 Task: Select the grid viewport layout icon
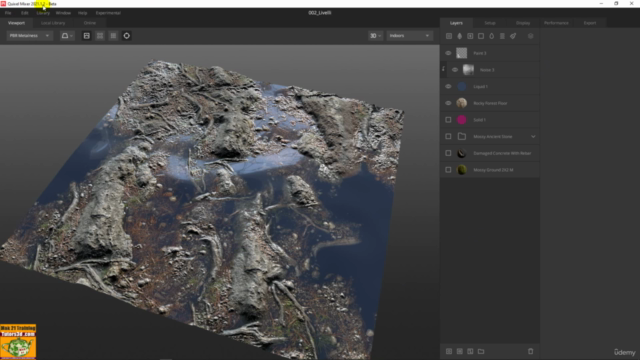pyautogui.click(x=113, y=36)
